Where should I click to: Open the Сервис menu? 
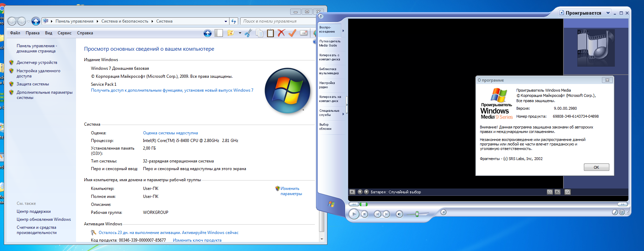pos(64,33)
